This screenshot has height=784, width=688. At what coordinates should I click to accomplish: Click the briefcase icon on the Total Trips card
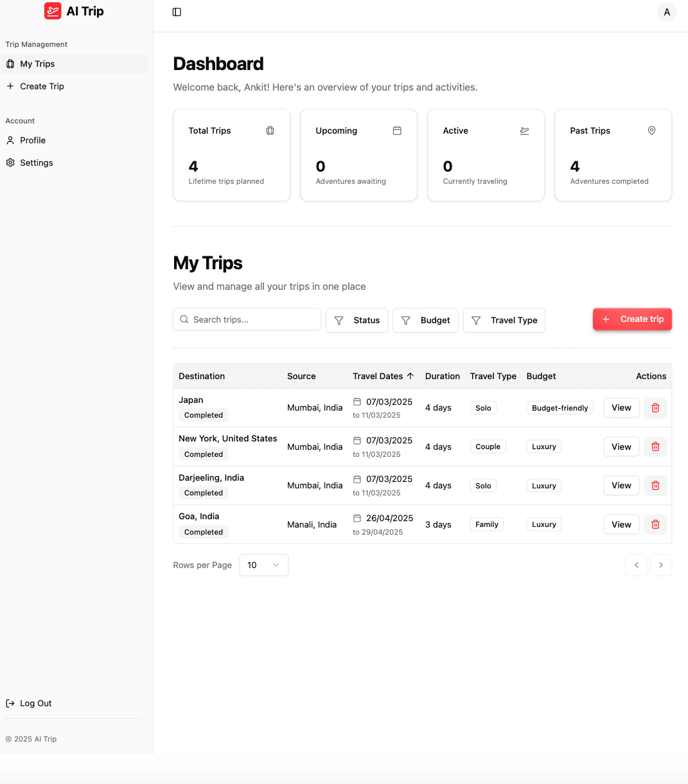tap(270, 130)
